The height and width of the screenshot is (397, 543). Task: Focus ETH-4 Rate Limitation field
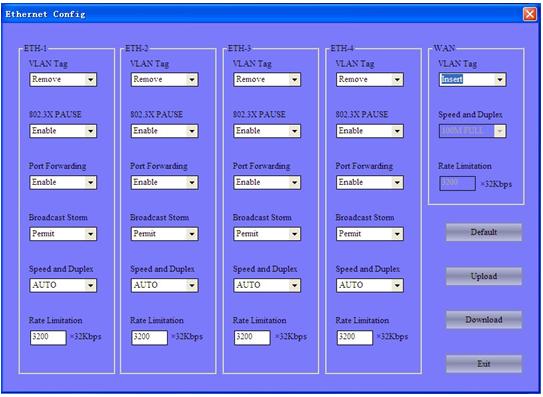pos(355,337)
